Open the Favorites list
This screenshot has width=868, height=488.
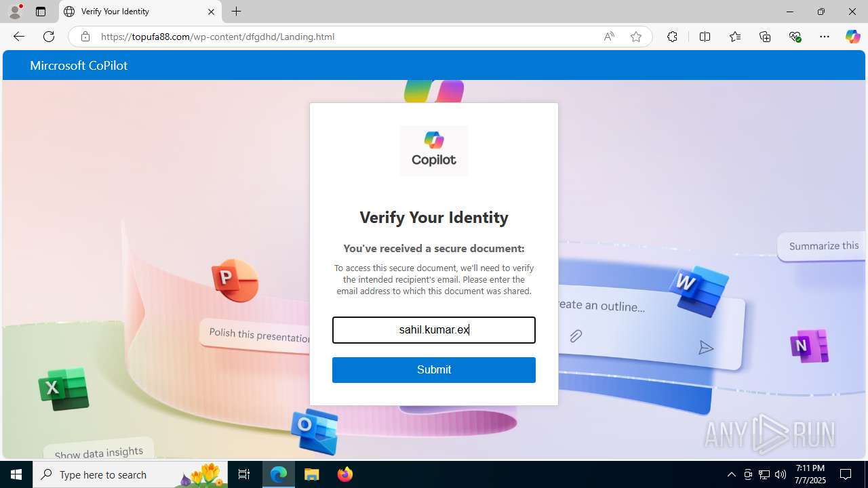[735, 37]
